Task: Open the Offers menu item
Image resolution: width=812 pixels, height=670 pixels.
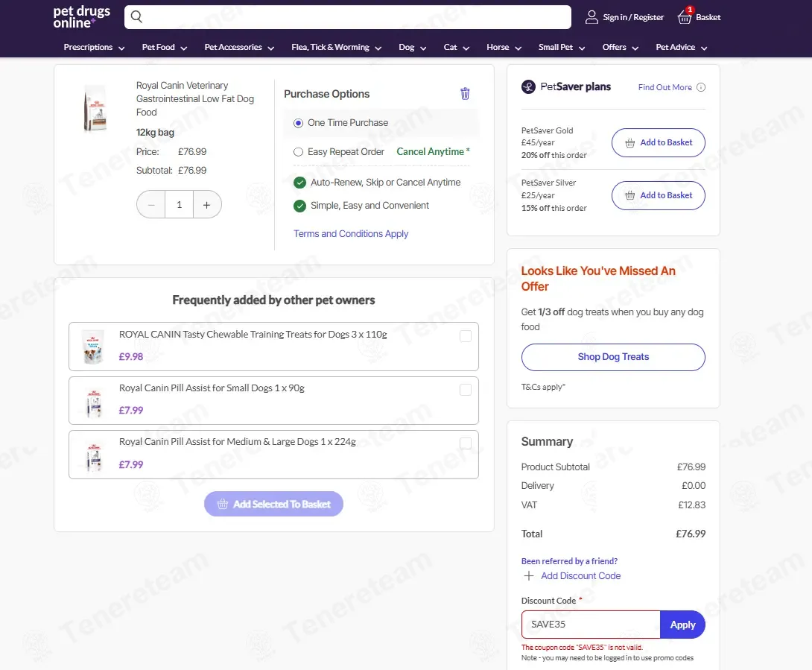Action: pos(620,47)
